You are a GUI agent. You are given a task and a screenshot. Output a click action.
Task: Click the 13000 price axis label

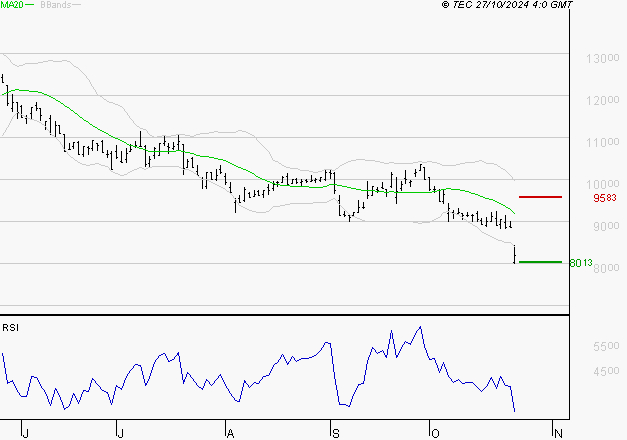603,58
